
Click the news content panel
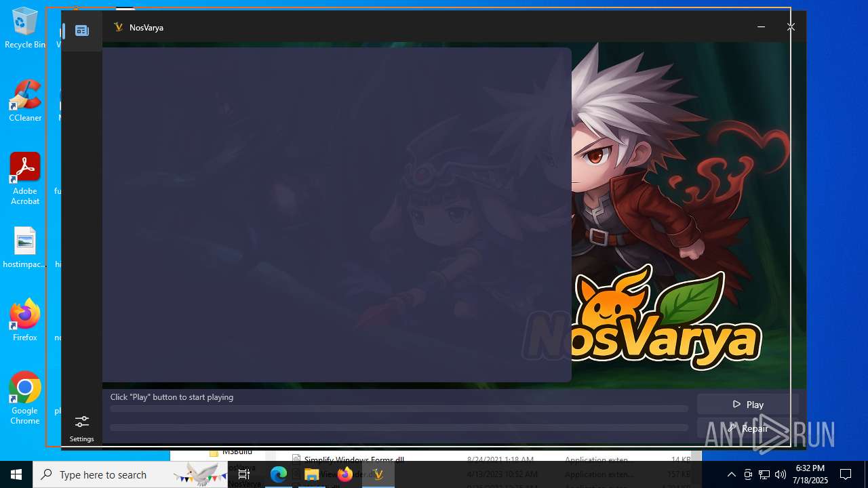(x=337, y=215)
